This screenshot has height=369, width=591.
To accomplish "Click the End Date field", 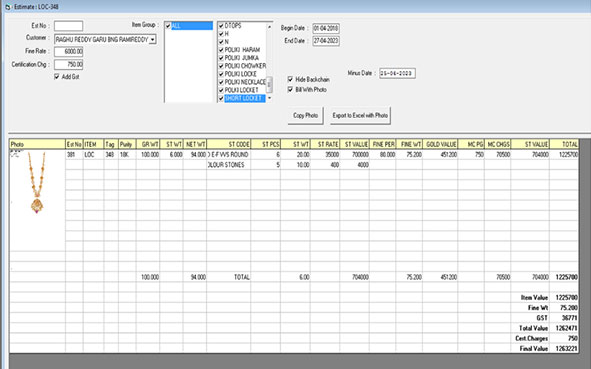I will [x=326, y=41].
